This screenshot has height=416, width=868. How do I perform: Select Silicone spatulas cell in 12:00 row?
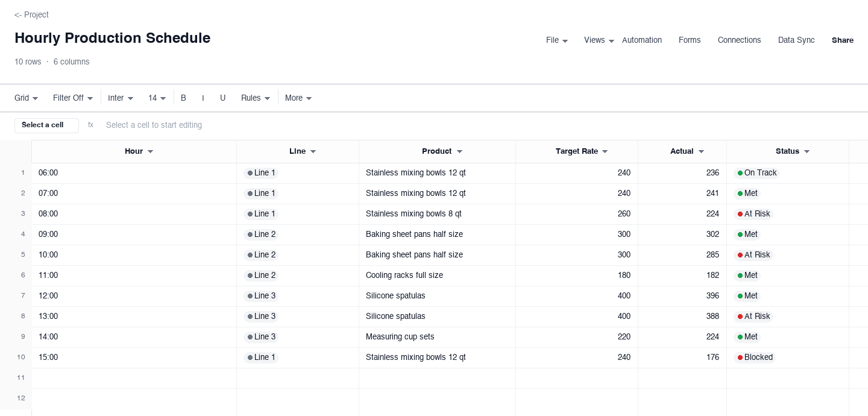[x=437, y=296]
